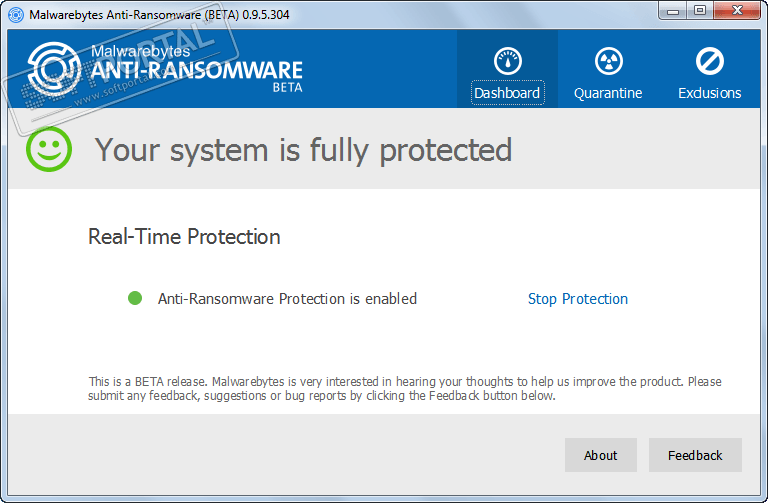Click the title bar application icon

(x=15, y=14)
